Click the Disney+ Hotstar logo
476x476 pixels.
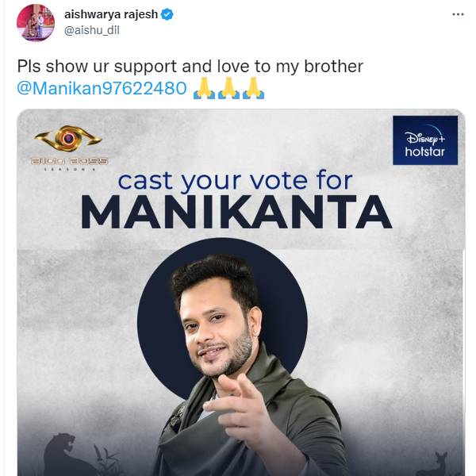click(x=425, y=140)
